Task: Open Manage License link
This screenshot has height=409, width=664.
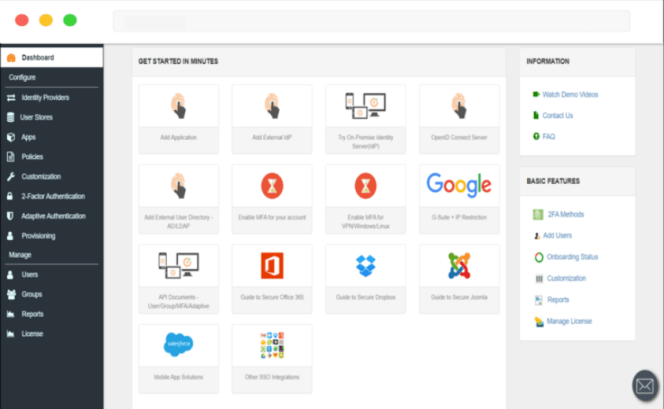Action: (x=569, y=321)
